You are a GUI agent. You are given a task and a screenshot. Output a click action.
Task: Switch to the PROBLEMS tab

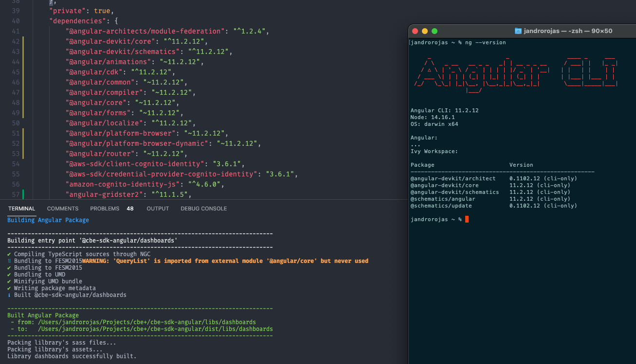coord(105,208)
